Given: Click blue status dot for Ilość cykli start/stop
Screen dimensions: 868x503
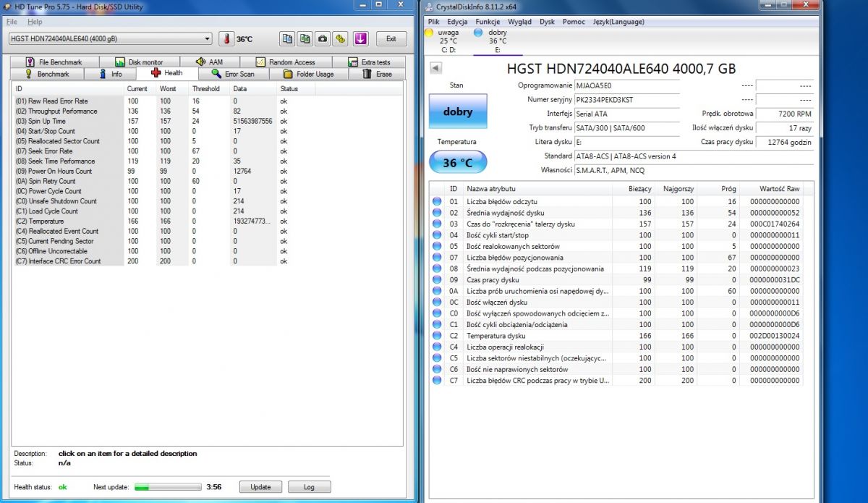Looking at the screenshot, I should [437, 235].
